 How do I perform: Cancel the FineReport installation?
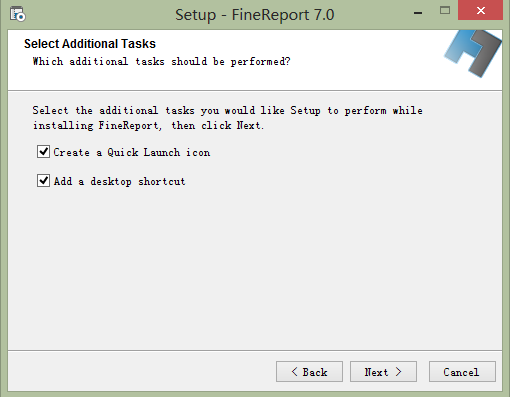462,372
